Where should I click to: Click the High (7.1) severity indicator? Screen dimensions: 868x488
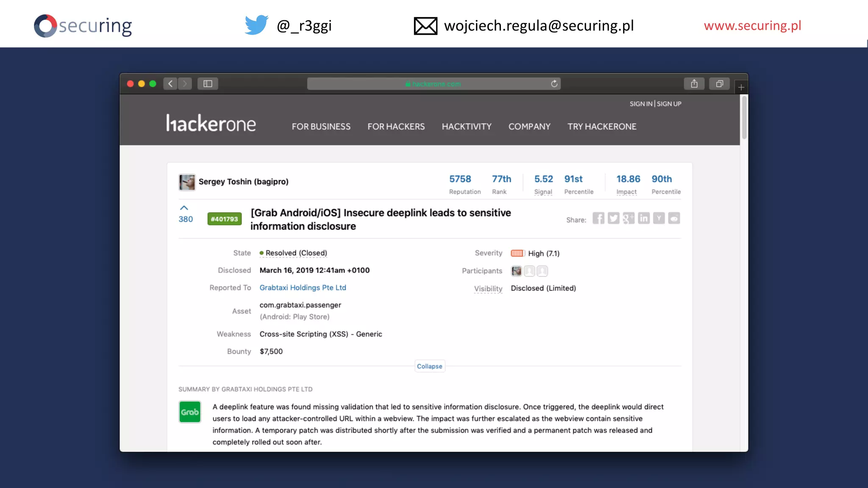click(535, 253)
